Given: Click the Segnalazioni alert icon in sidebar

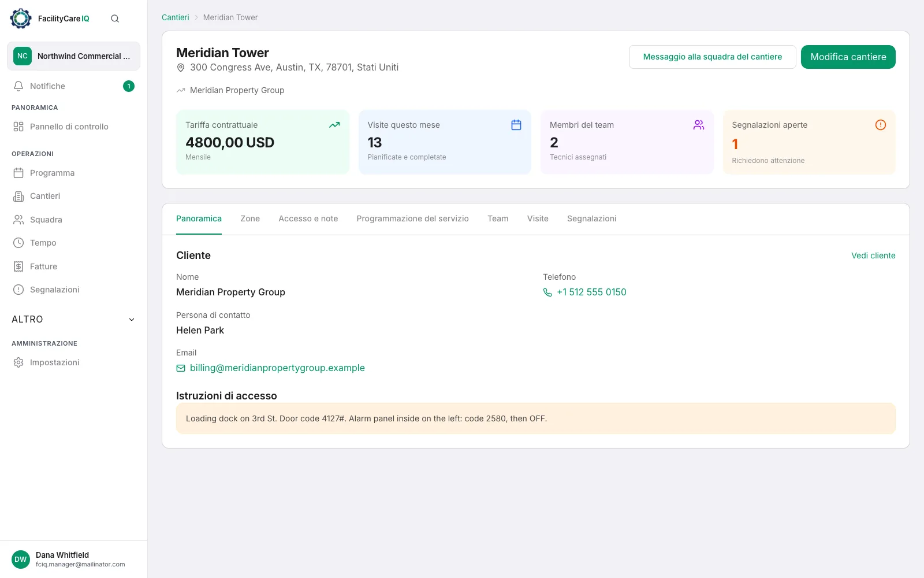Looking at the screenshot, I should tap(18, 290).
